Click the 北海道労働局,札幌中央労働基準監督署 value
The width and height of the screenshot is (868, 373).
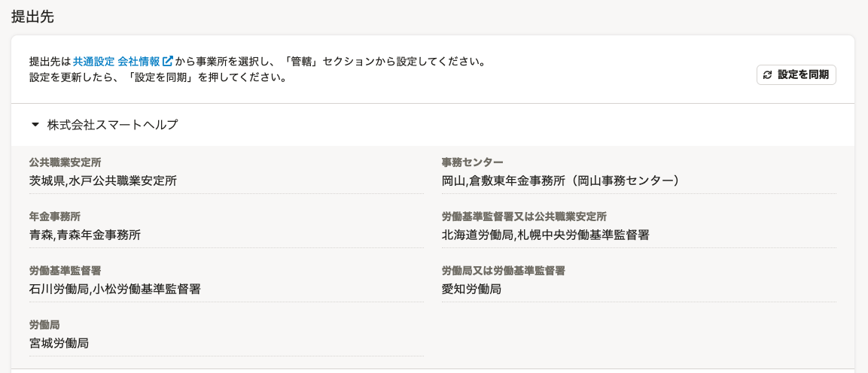coord(545,235)
